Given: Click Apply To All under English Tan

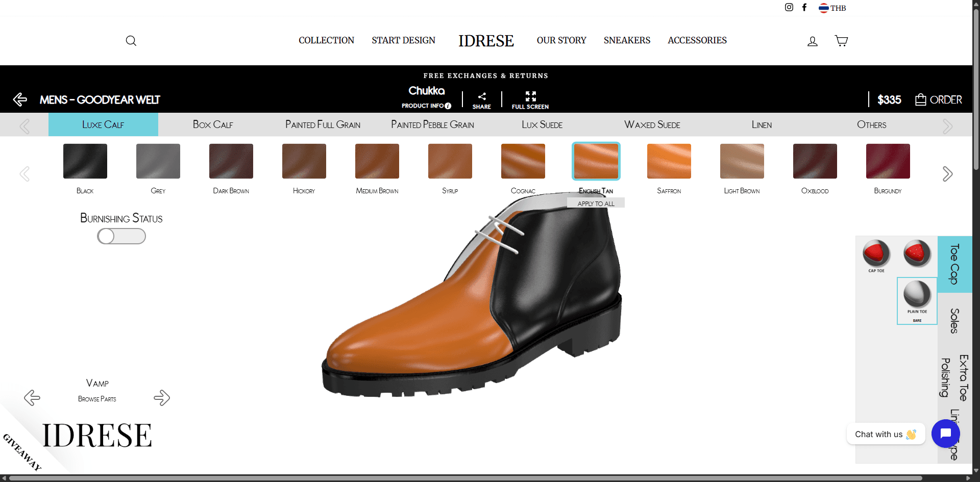Looking at the screenshot, I should [x=595, y=203].
